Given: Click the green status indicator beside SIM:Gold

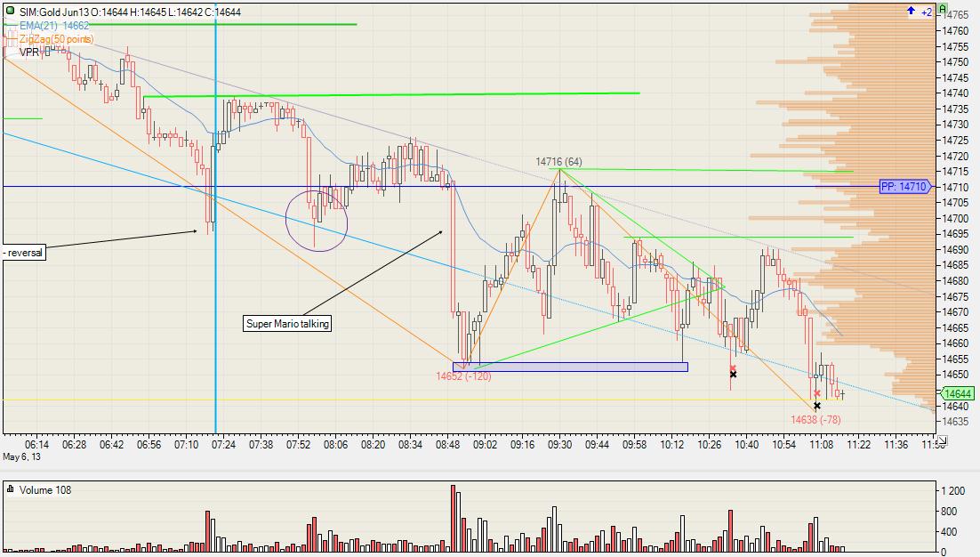Looking at the screenshot, I should point(10,12).
